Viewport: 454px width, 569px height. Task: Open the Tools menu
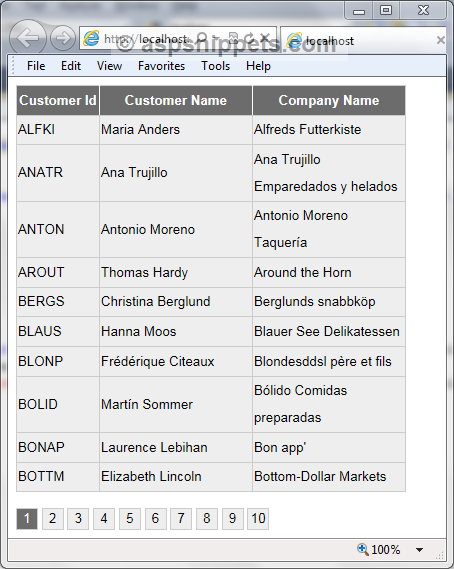216,66
